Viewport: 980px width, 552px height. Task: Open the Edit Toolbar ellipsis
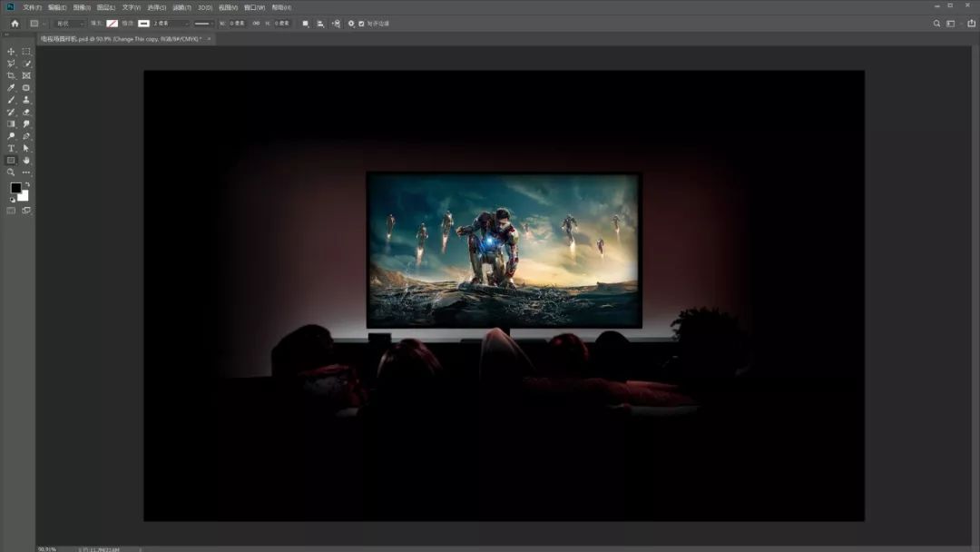coord(26,172)
